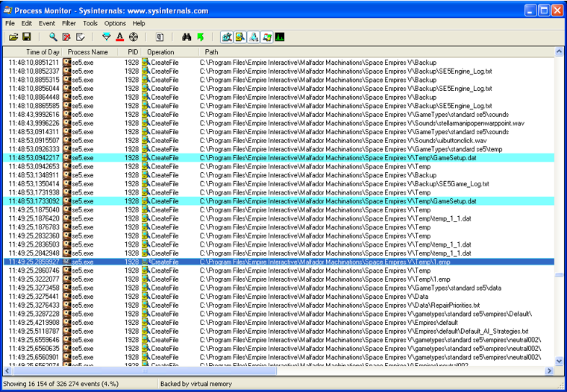Click the horizontal scrollbar right arrow
The width and height of the screenshot is (567, 392).
point(550,370)
